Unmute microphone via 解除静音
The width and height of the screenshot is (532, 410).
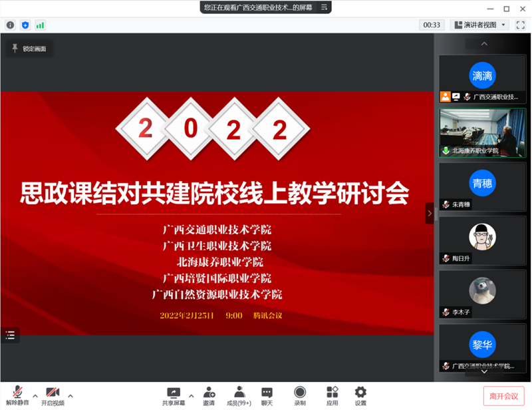[x=18, y=396]
